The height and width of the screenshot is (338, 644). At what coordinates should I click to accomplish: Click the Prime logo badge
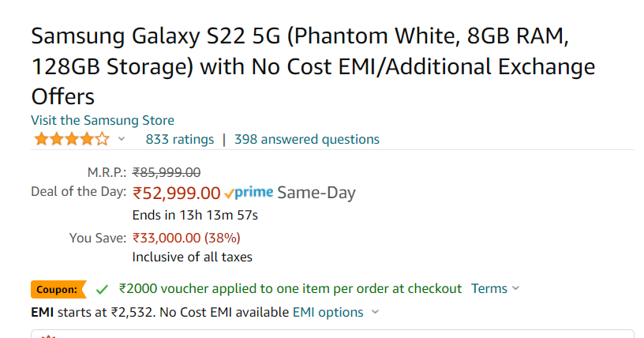tap(254, 192)
